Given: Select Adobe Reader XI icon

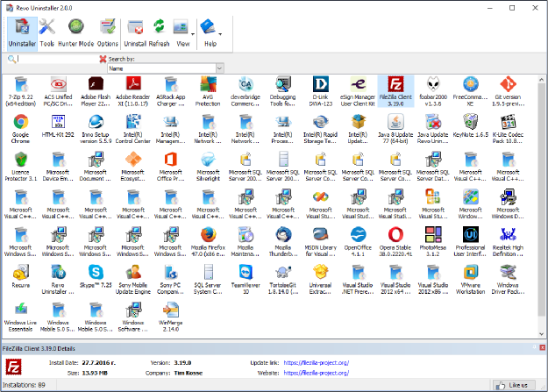Looking at the screenshot, I should coord(132,91).
